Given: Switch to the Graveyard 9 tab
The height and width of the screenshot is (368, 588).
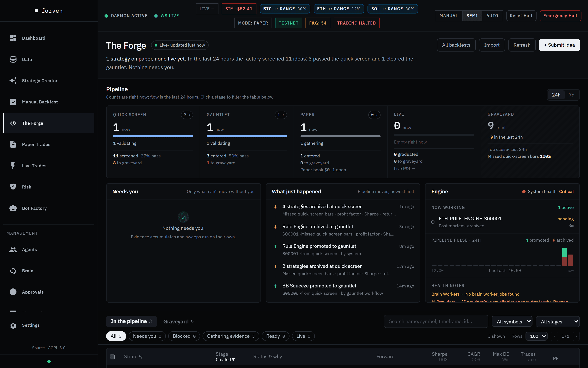Looking at the screenshot, I should (178, 322).
